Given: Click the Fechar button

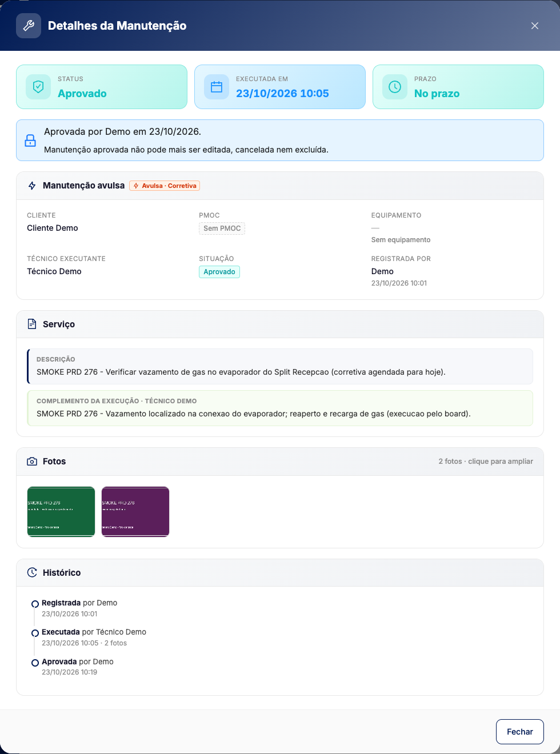Looking at the screenshot, I should [x=520, y=732].
